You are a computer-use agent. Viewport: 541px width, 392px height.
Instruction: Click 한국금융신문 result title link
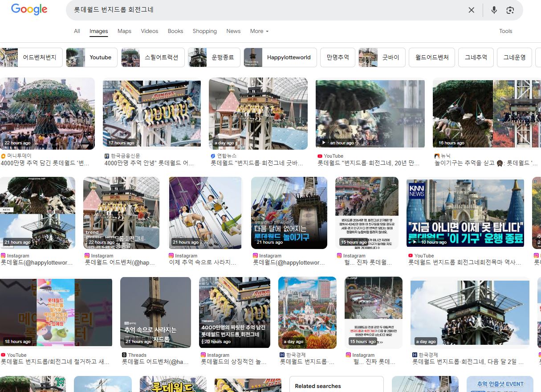149,163
